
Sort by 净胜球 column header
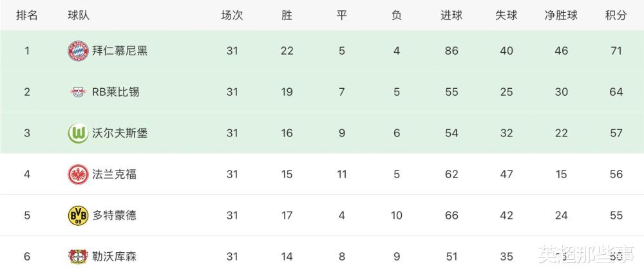561,15
